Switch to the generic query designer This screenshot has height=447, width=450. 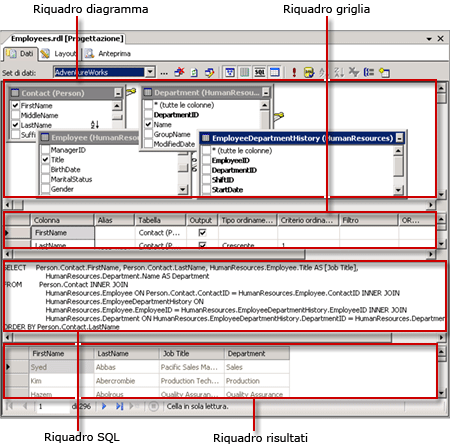click(209, 72)
